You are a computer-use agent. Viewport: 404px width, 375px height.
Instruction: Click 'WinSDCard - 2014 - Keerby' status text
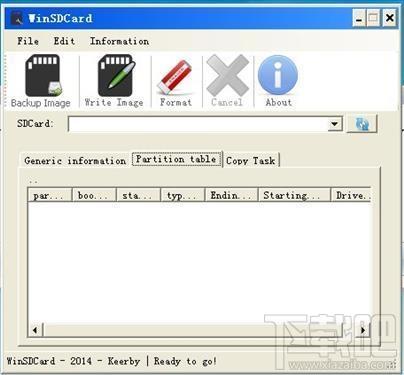click(x=73, y=361)
